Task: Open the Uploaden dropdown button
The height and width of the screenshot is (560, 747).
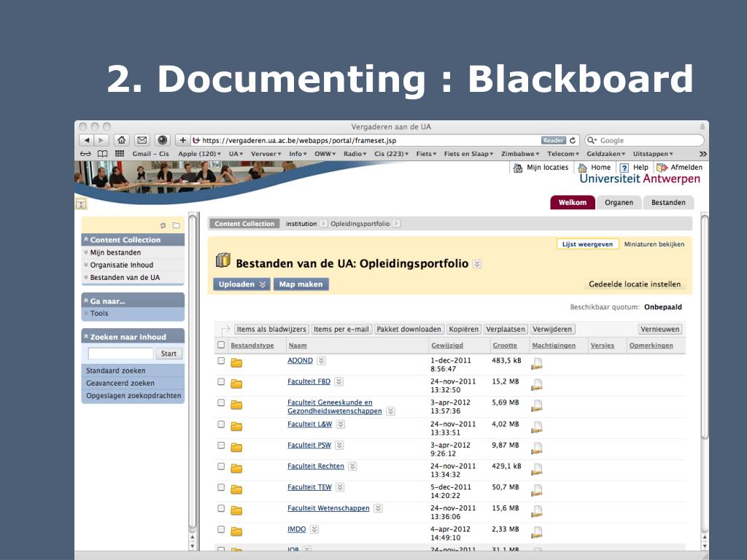Action: point(241,284)
